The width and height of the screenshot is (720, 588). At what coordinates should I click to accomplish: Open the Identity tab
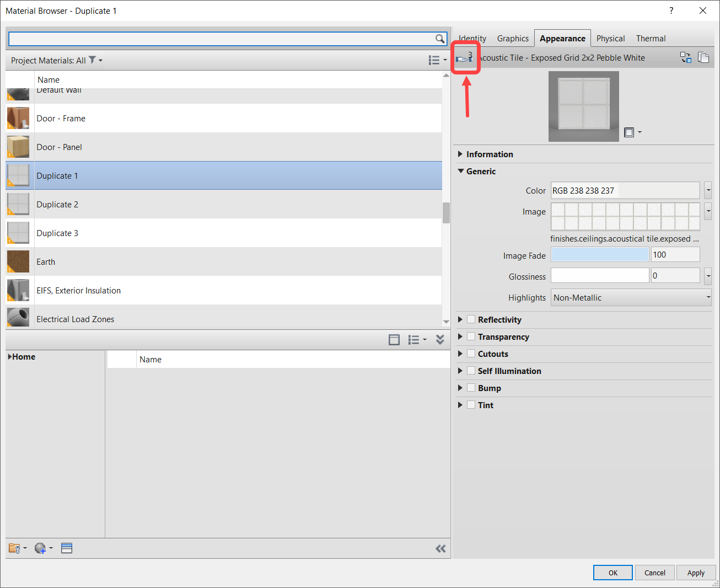click(x=472, y=38)
